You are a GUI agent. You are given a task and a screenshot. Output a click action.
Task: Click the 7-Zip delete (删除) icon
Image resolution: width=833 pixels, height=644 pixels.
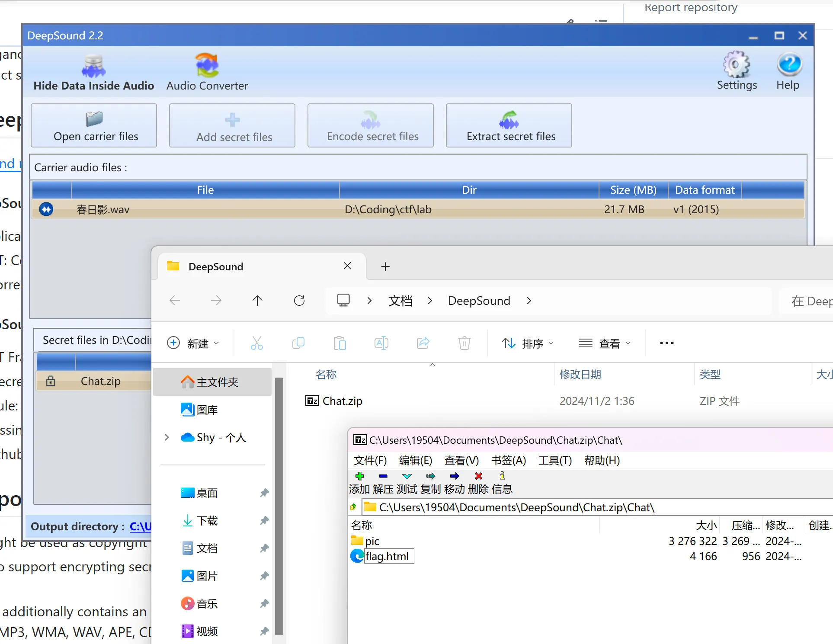(x=478, y=476)
